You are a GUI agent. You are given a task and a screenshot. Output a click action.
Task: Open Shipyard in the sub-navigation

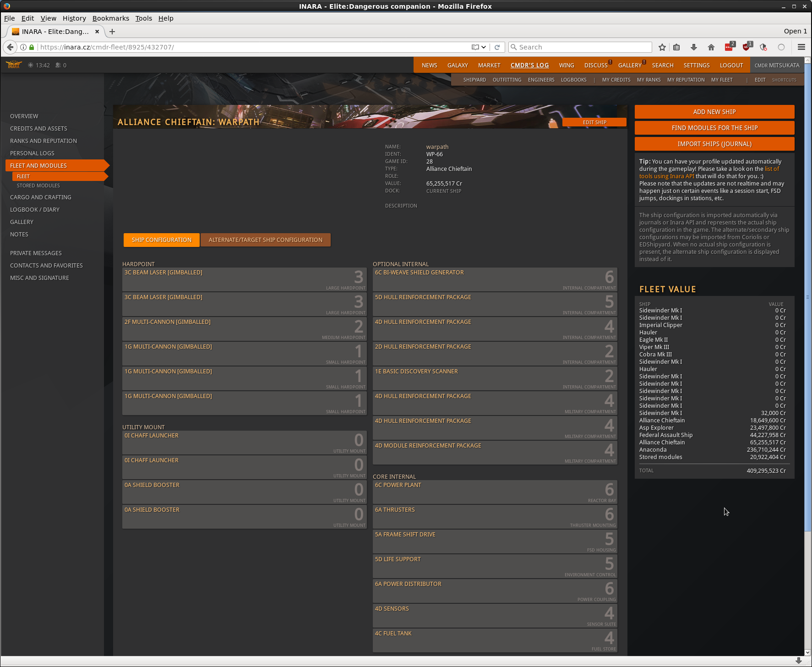point(474,80)
